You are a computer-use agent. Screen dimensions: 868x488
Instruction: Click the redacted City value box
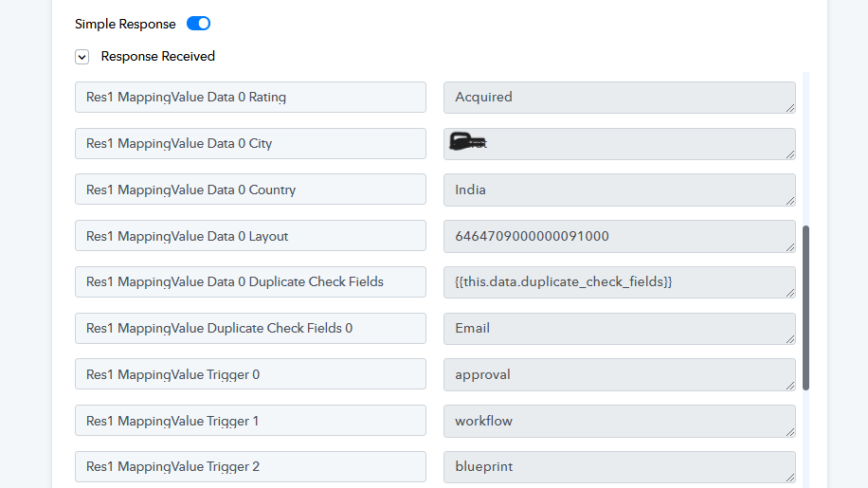(620, 144)
